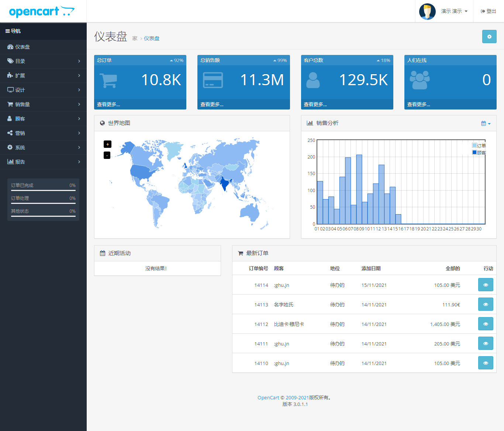Click the 营销 share icon in sidebar
Image resolution: width=504 pixels, height=431 pixels.
[10, 133]
